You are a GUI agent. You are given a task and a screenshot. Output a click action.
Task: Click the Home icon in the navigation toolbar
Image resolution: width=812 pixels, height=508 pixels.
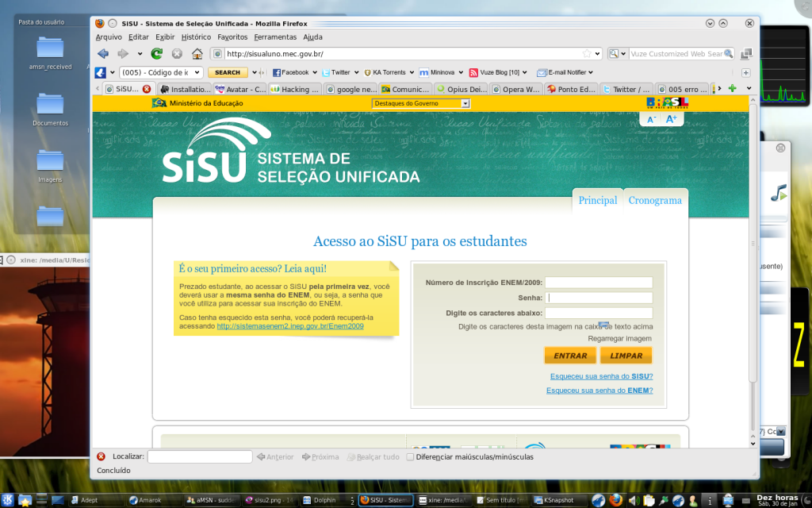click(196, 53)
